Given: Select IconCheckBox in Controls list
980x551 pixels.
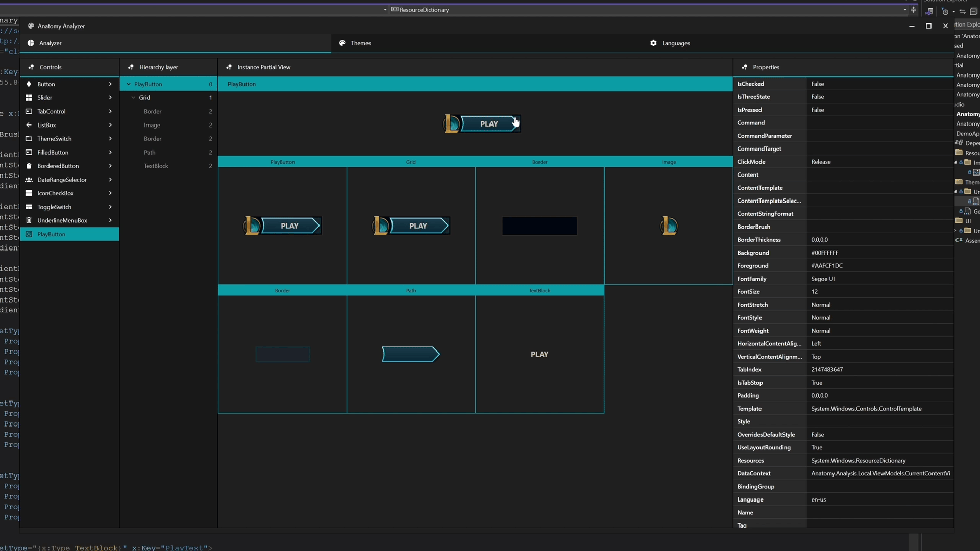Looking at the screenshot, I should [x=69, y=193].
